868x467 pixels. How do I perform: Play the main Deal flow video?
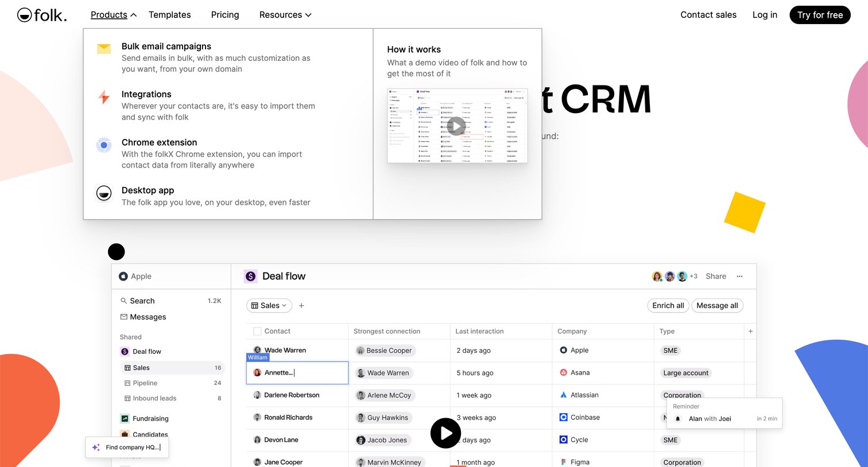tap(445, 433)
